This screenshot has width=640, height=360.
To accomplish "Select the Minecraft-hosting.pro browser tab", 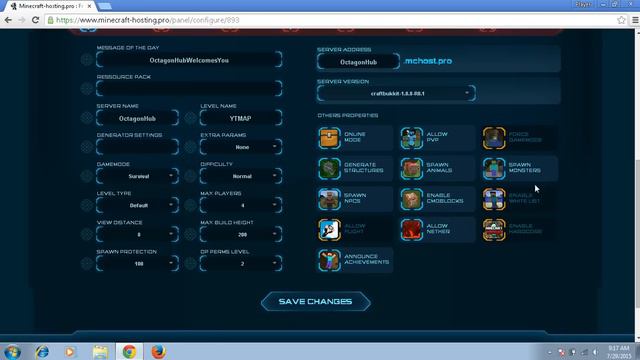I will coord(51,6).
